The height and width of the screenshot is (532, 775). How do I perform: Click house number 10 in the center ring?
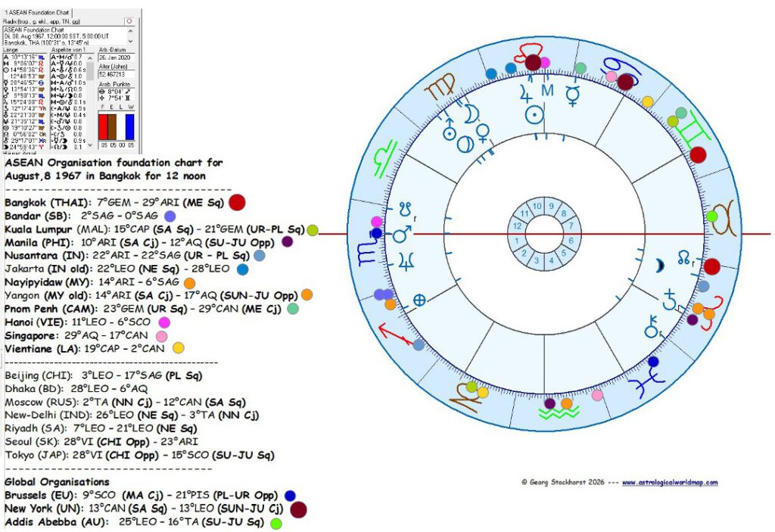pyautogui.click(x=537, y=207)
